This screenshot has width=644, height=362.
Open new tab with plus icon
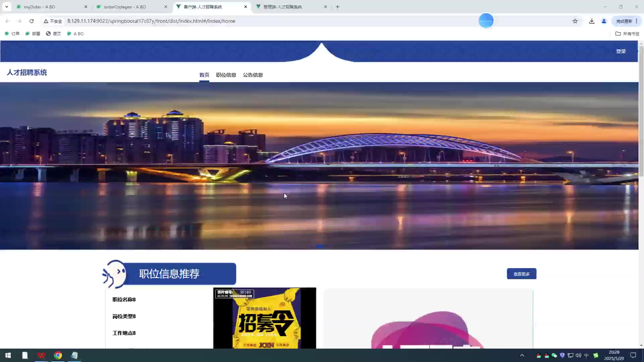337,7
